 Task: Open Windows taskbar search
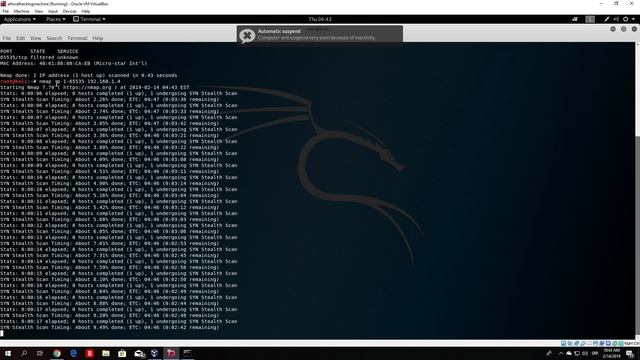click(x=24, y=353)
